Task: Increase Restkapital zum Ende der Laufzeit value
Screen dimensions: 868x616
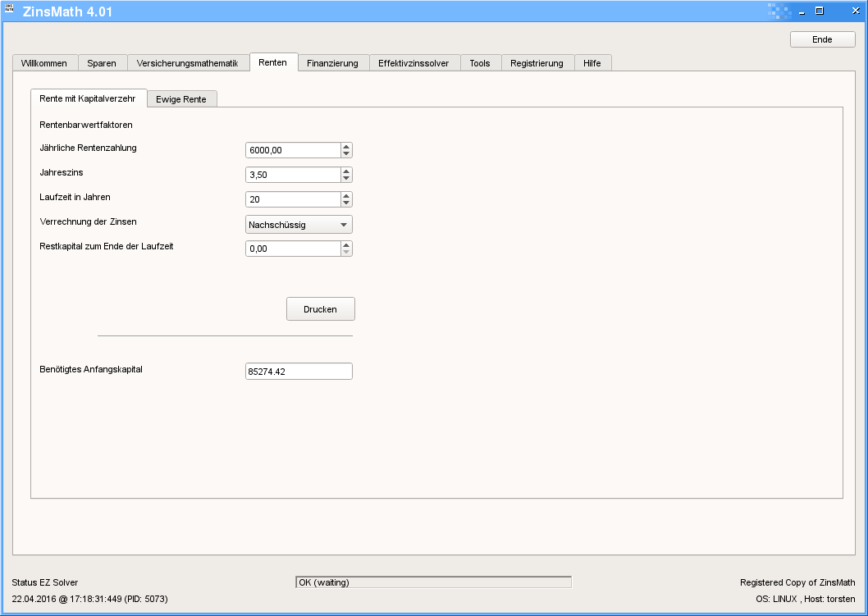Action: (346, 244)
